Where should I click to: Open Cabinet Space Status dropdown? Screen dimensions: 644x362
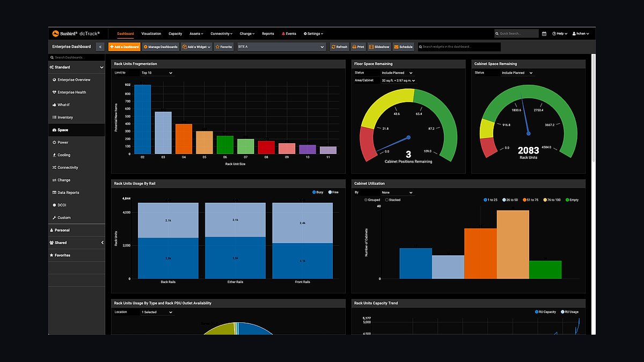click(517, 72)
